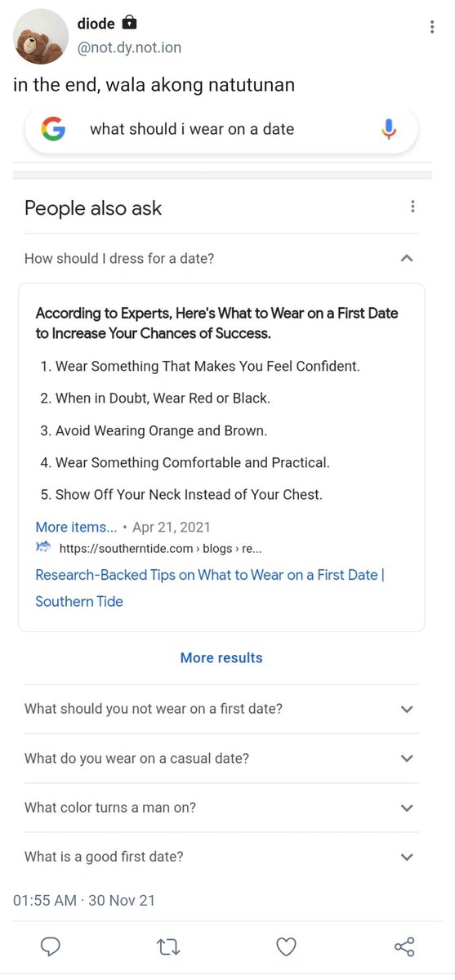Retweet the post with the retweet icon
This screenshot has width=455, height=980.
point(168,947)
